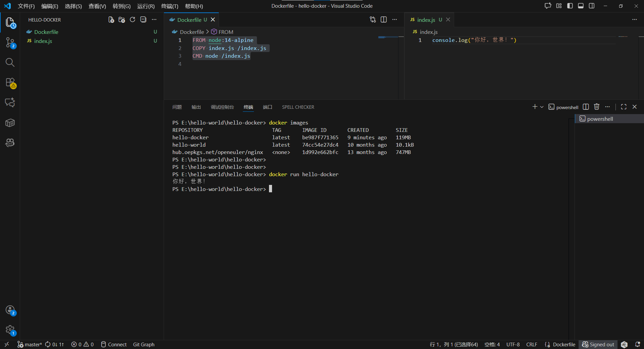Refresh the Explorer file list
Viewport: 644px width, 349px height.
point(132,20)
